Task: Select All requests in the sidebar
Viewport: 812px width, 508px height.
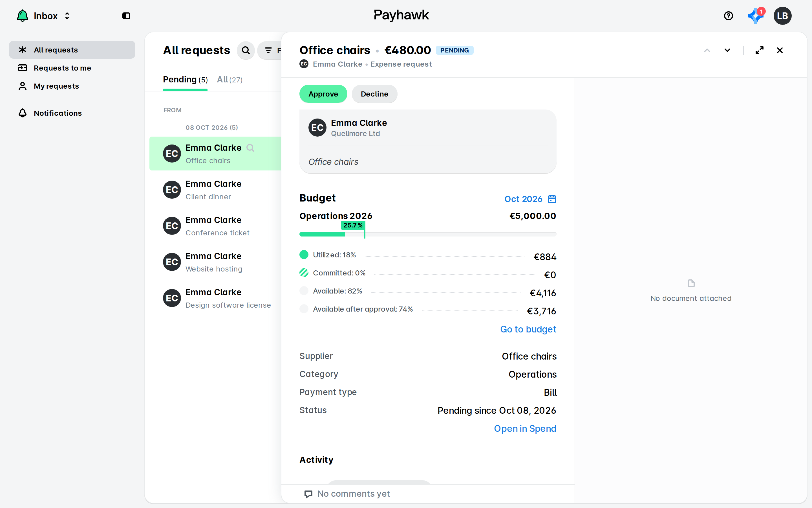Action: click(x=72, y=50)
